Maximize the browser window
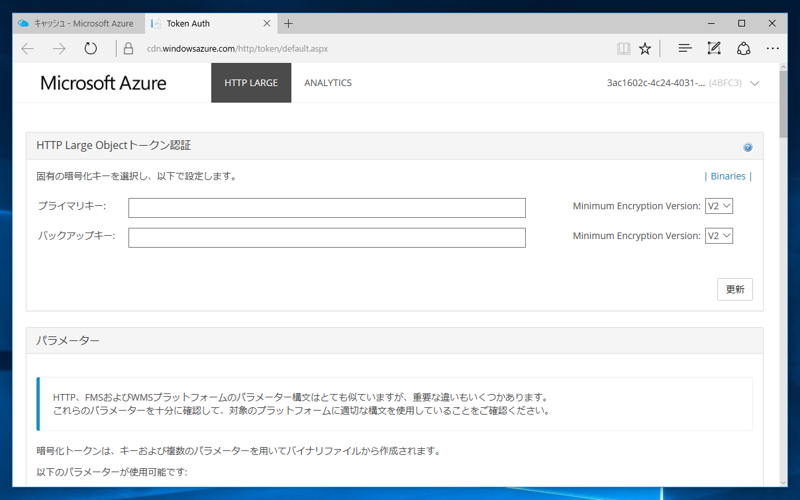 tap(741, 23)
